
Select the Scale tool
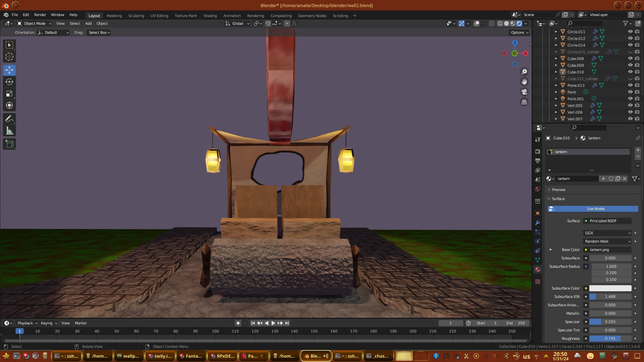pyautogui.click(x=9, y=94)
